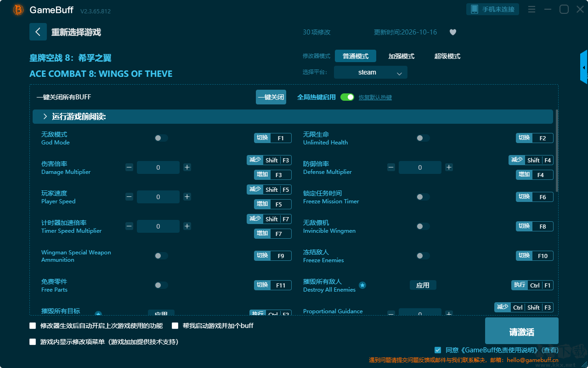The image size is (588, 368).
Task: Check 帮我启动游戏并加个buff checkbox
Action: click(175, 326)
